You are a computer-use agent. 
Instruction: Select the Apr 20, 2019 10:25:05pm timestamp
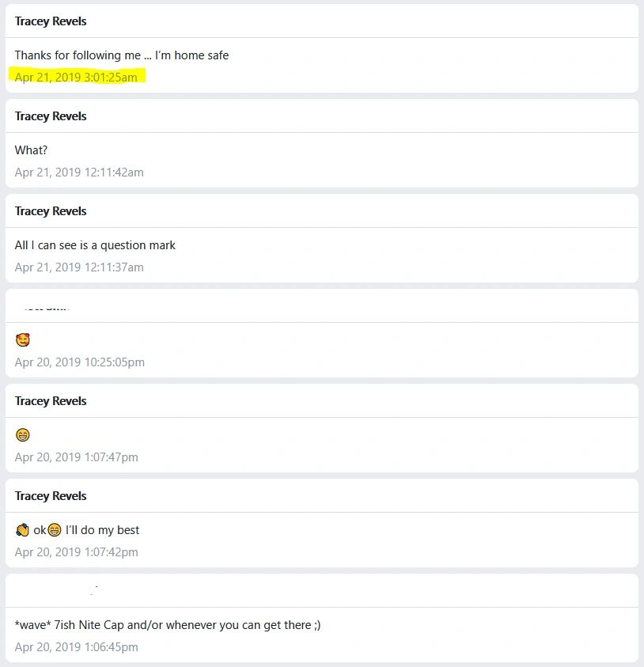coord(80,362)
